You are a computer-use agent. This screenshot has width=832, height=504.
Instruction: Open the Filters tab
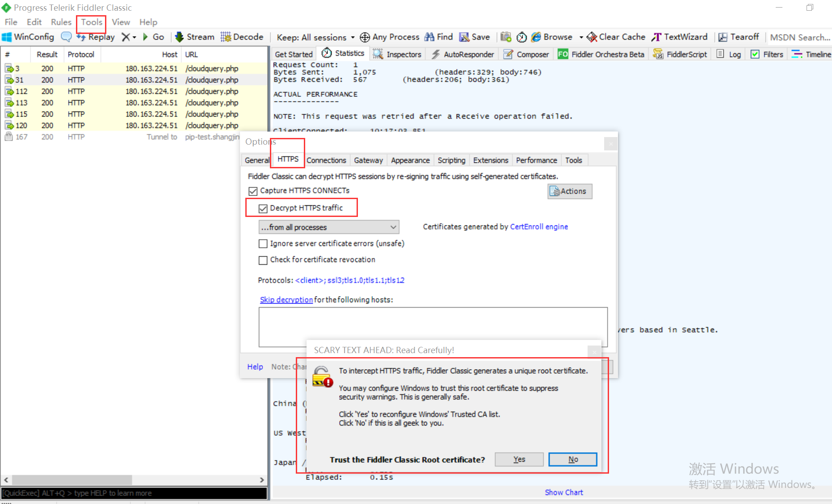point(767,54)
